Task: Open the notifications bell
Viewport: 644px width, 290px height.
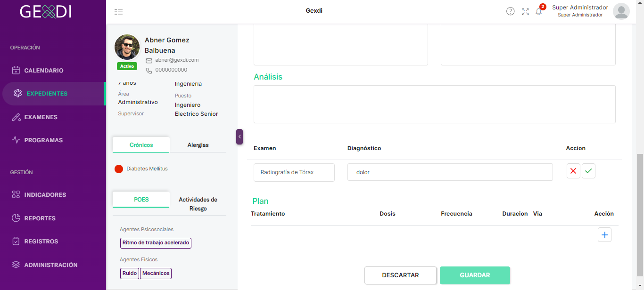Action: pyautogui.click(x=539, y=12)
